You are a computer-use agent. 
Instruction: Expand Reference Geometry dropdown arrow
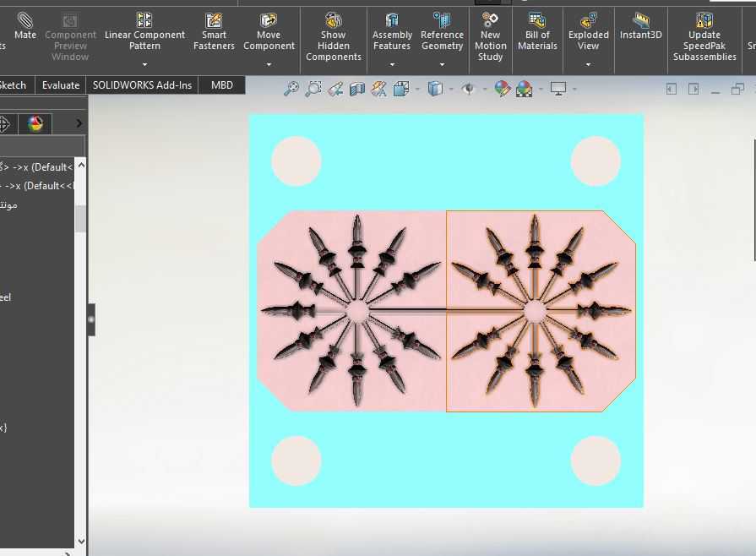(x=442, y=64)
